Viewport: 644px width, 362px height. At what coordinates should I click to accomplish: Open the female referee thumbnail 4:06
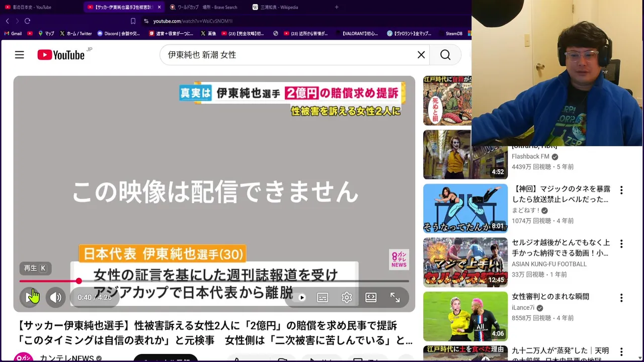(x=465, y=316)
